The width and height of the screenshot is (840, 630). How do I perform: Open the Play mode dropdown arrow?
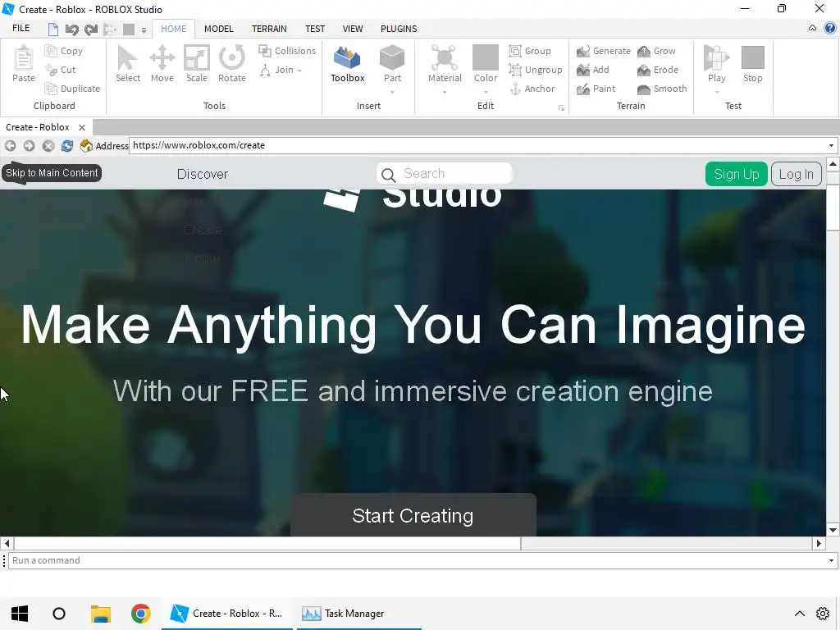coord(716,92)
